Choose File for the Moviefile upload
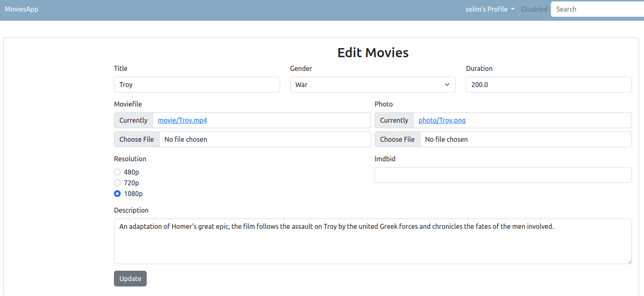The image size is (644, 296). tap(137, 139)
